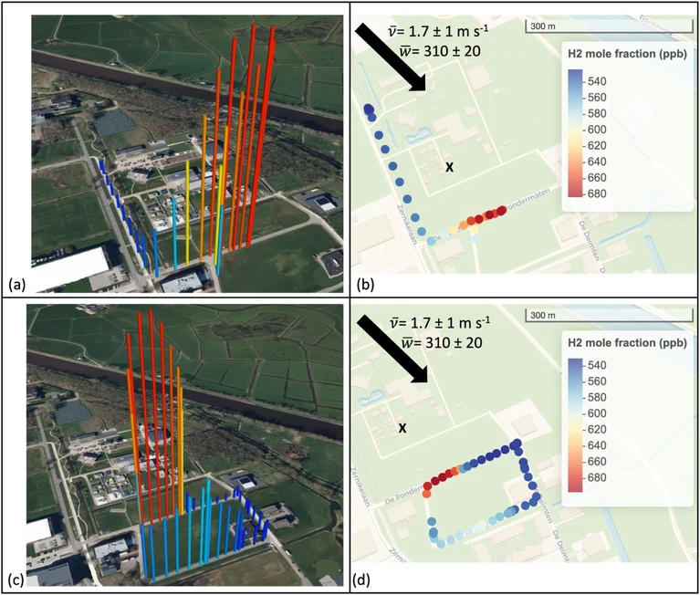The height and width of the screenshot is (595, 700).
Task: Click the X source marker in panel (d)
Action: 402,429
